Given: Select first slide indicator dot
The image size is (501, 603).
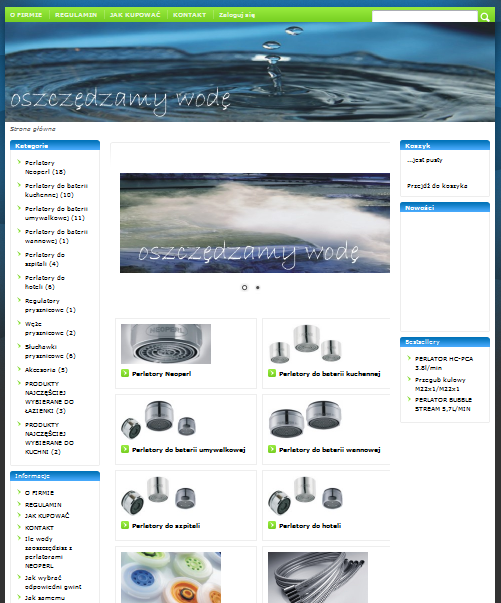Looking at the screenshot, I should [244, 287].
